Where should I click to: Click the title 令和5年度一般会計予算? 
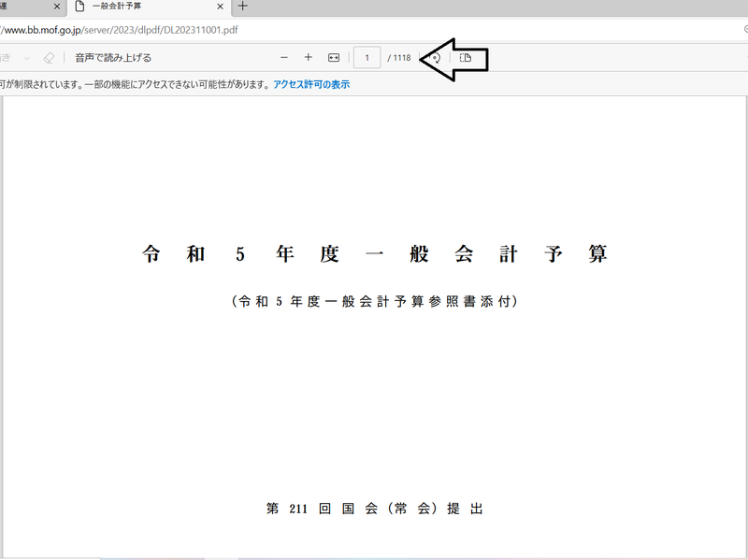point(374,254)
